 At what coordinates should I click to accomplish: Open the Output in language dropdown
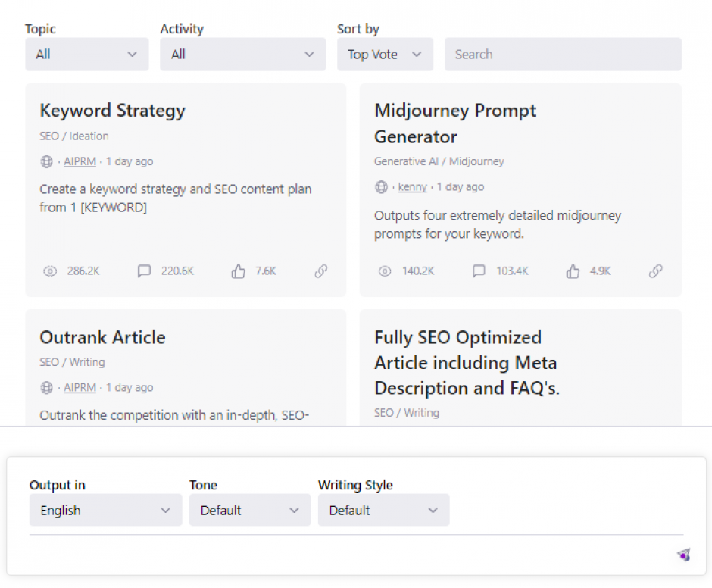(105, 510)
